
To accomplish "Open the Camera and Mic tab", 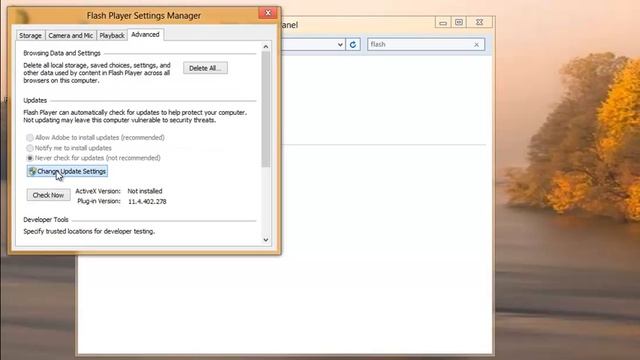I will pos(71,36).
